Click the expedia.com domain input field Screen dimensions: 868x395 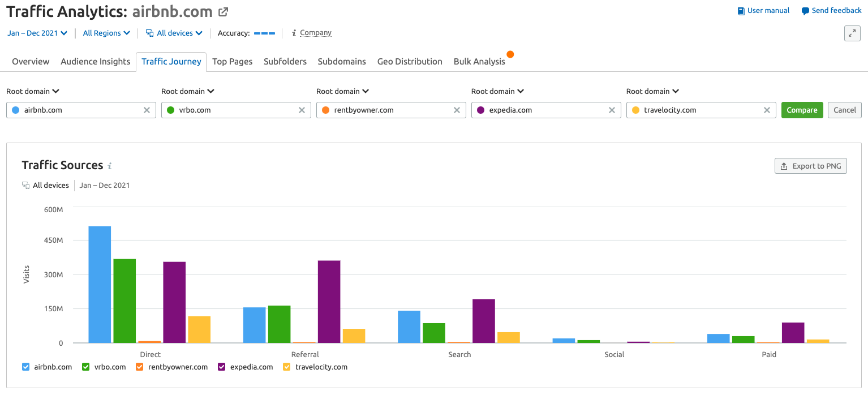[x=546, y=110]
